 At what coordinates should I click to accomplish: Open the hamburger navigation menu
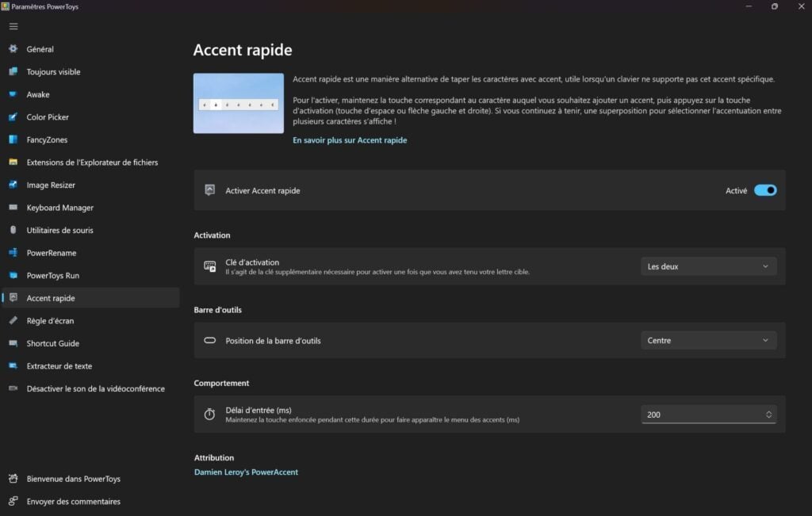tap(13, 26)
